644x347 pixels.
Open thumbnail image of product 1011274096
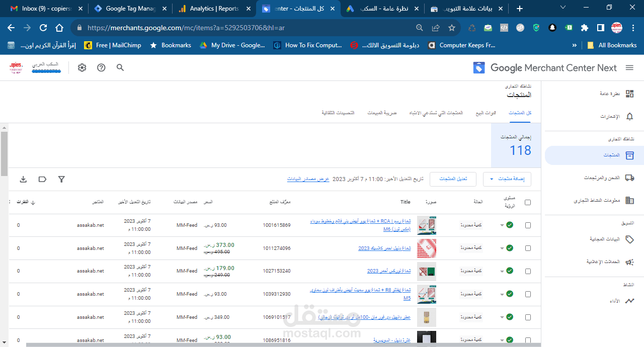point(427,248)
